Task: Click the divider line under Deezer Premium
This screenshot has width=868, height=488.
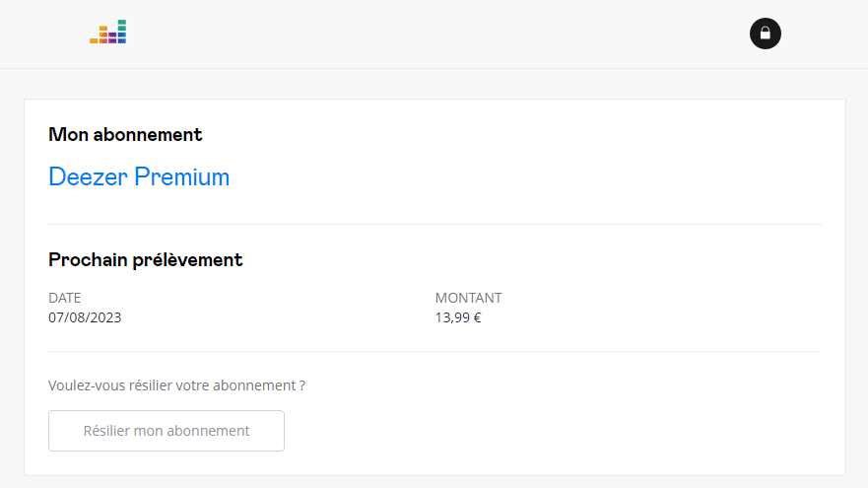Action: point(434,225)
